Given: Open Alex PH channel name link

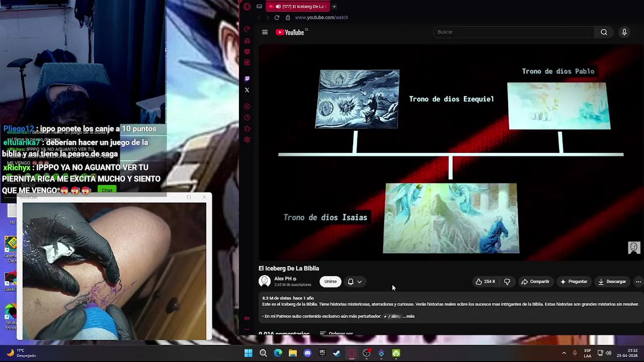Looking at the screenshot, I should 283,279.
